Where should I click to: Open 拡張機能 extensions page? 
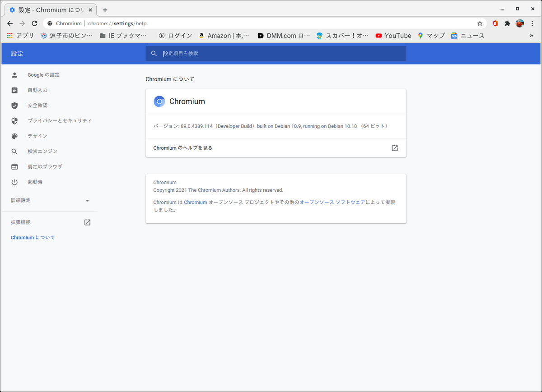click(50, 222)
